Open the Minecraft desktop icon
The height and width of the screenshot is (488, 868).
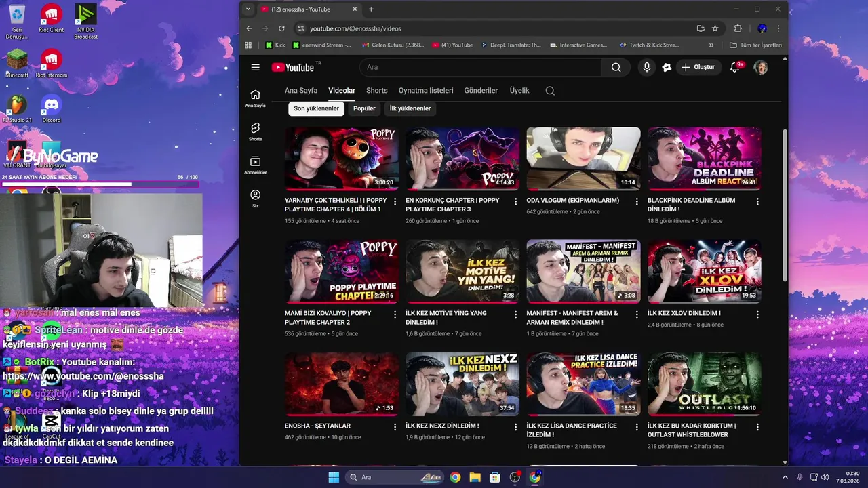tap(17, 64)
